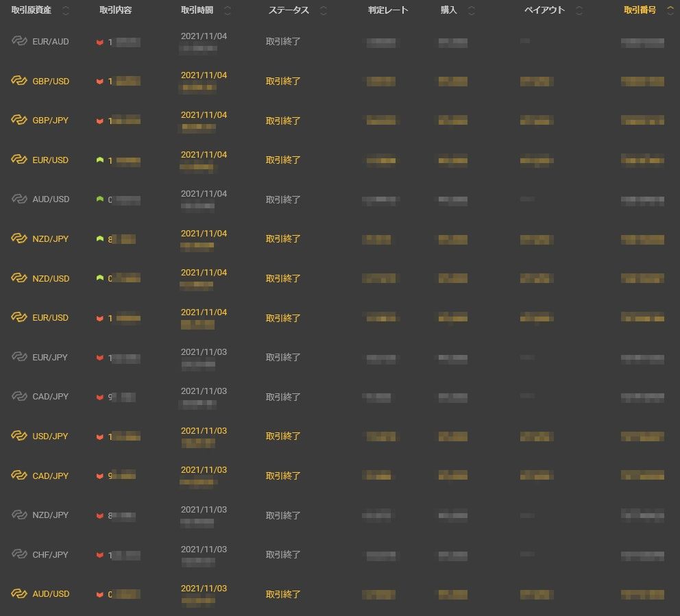Screen dimensions: 680x616
Task: Click the EUR/AUD currency pair icon
Action: pyautogui.click(x=19, y=41)
